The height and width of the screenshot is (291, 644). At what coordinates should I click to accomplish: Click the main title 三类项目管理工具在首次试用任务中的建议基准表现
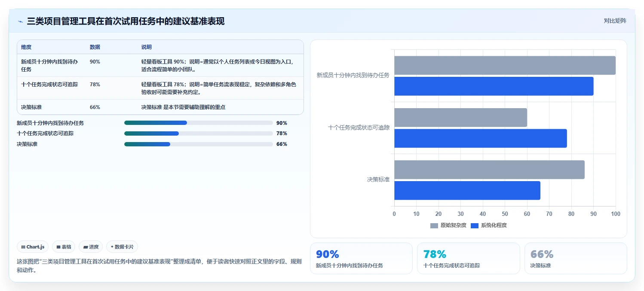tap(126, 21)
